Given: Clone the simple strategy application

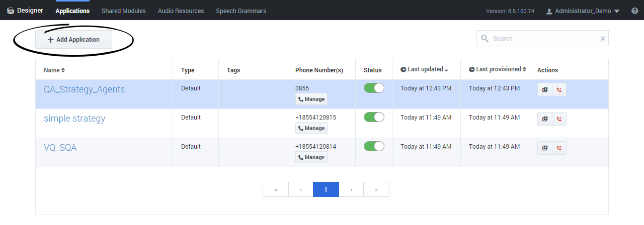Looking at the screenshot, I should click(545, 119).
